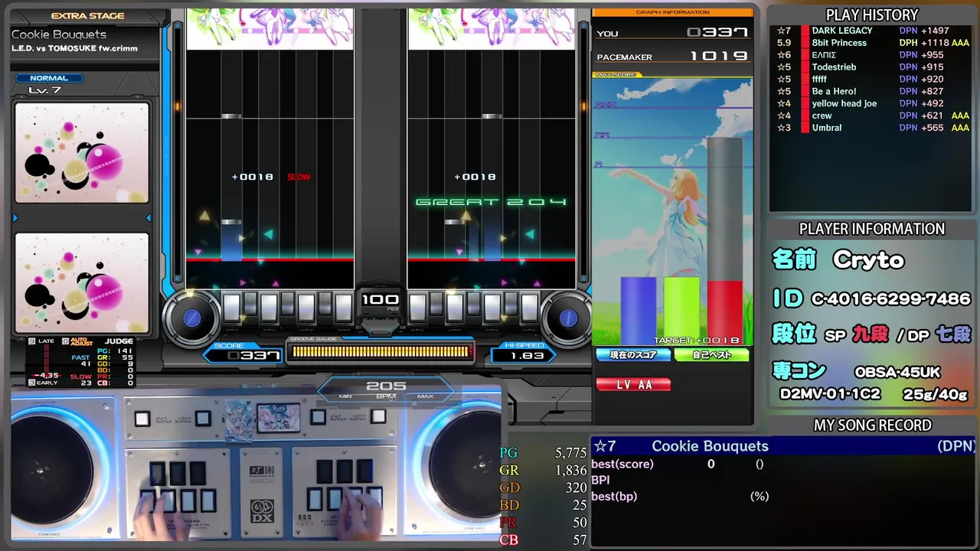The image size is (980, 551).
Task: Click the left controller's select button
Action: tap(203, 419)
